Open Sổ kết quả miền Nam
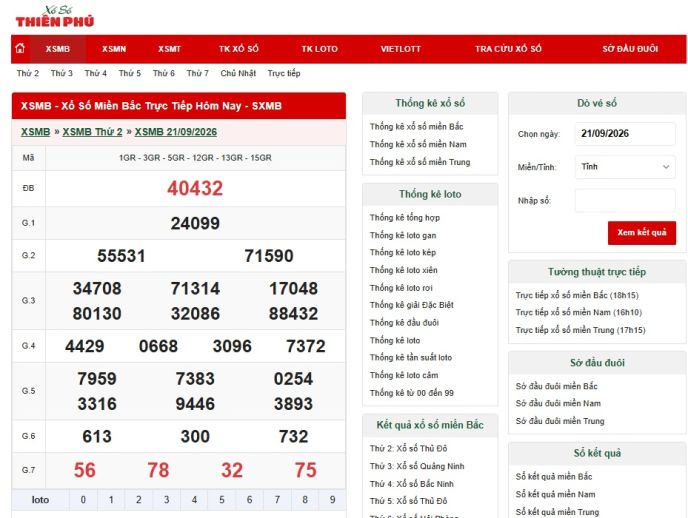 [x=555, y=494]
